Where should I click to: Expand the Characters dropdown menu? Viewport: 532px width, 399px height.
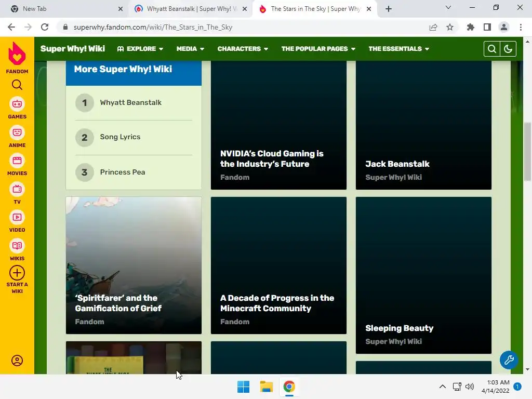click(x=243, y=49)
